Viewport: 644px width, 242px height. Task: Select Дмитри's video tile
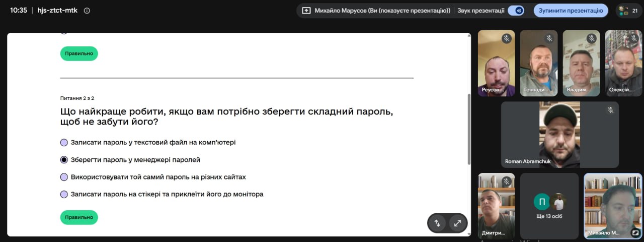tap(496, 206)
